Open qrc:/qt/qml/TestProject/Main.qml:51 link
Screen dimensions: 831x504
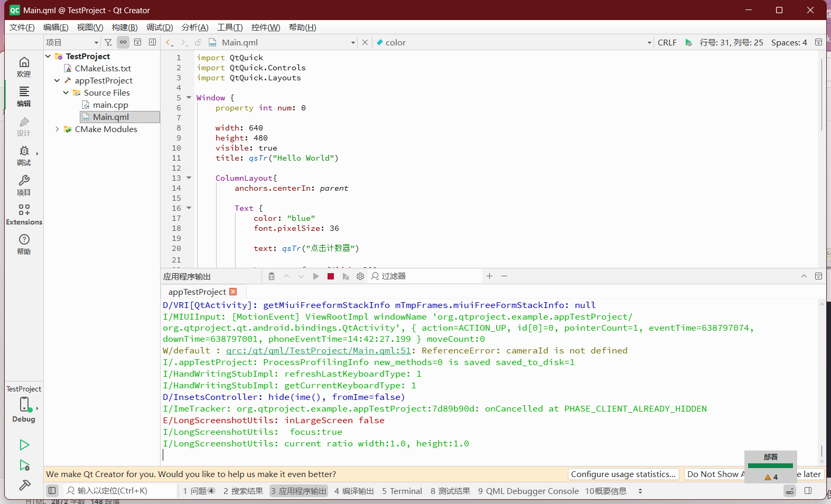point(319,350)
